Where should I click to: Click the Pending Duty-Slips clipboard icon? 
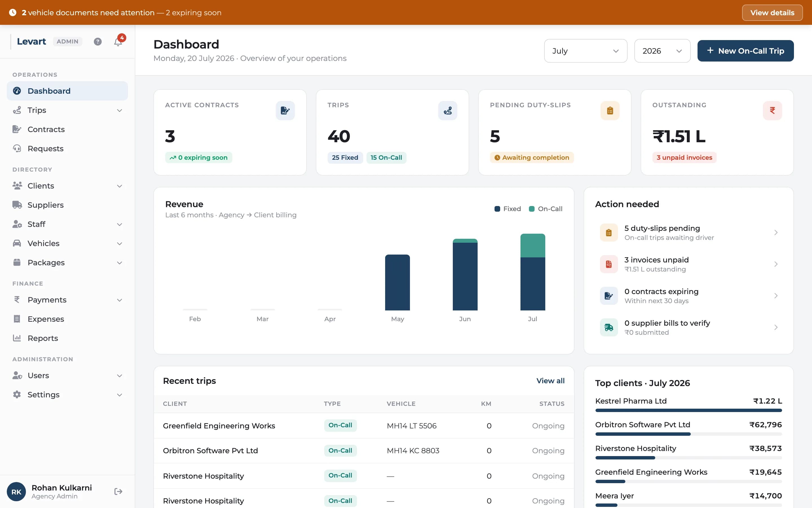click(x=610, y=111)
